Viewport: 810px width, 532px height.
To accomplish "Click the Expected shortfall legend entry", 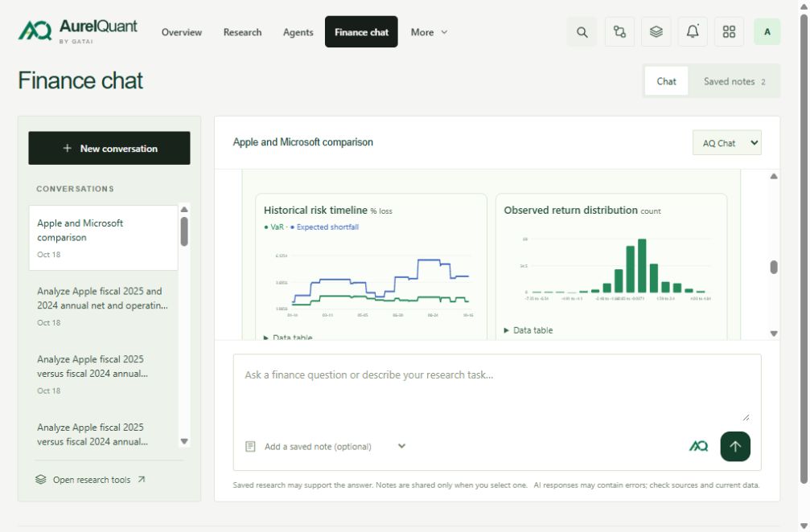I will 324,227.
